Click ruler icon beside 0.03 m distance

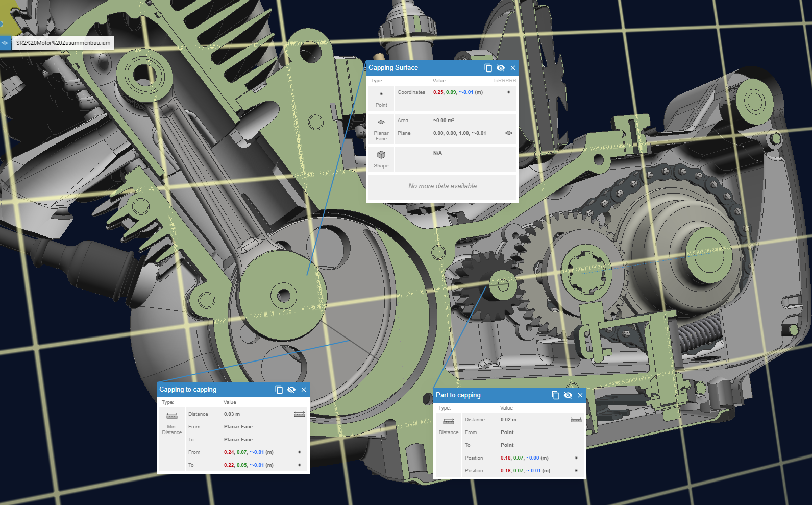(299, 414)
